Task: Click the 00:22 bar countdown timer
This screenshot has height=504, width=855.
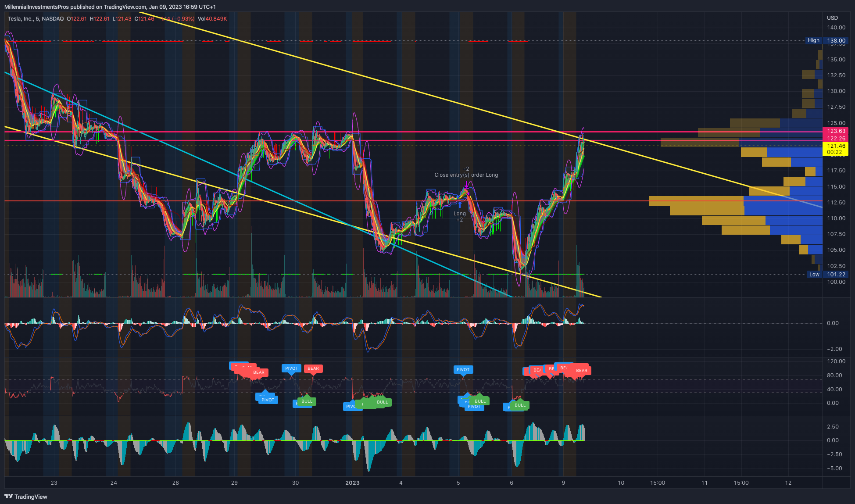Action: 834,152
